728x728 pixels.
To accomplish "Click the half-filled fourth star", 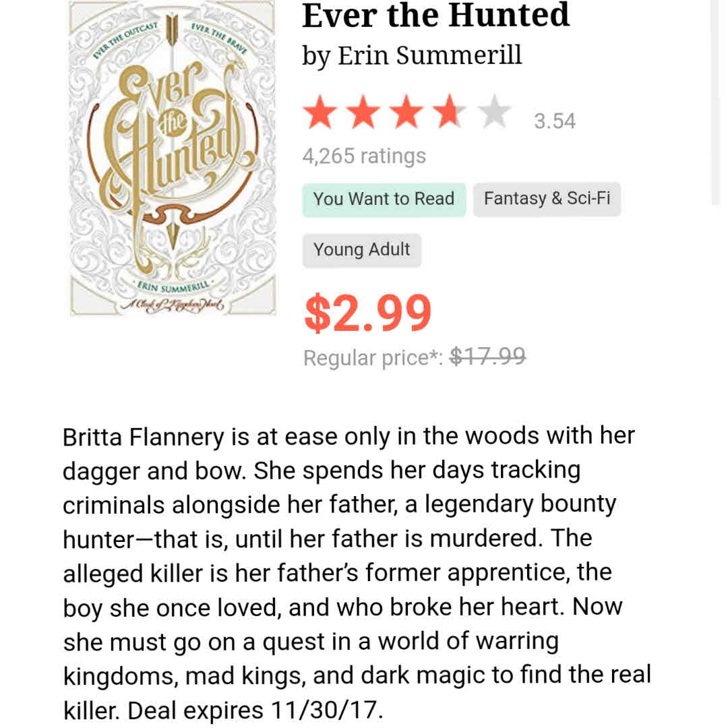I will (x=451, y=113).
